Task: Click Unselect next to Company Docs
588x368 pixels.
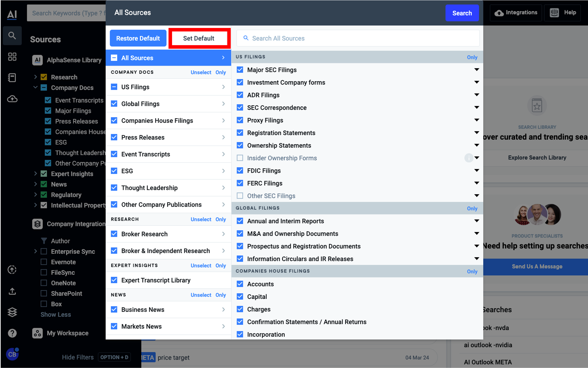Action: tap(201, 72)
